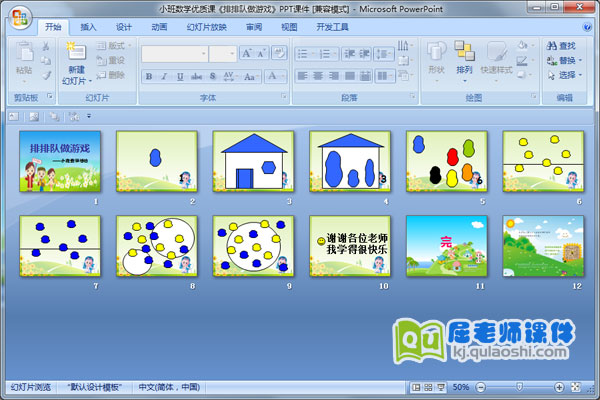Select slide 3 thumbnail with blue house
600x400 pixels.
pyautogui.click(x=253, y=161)
